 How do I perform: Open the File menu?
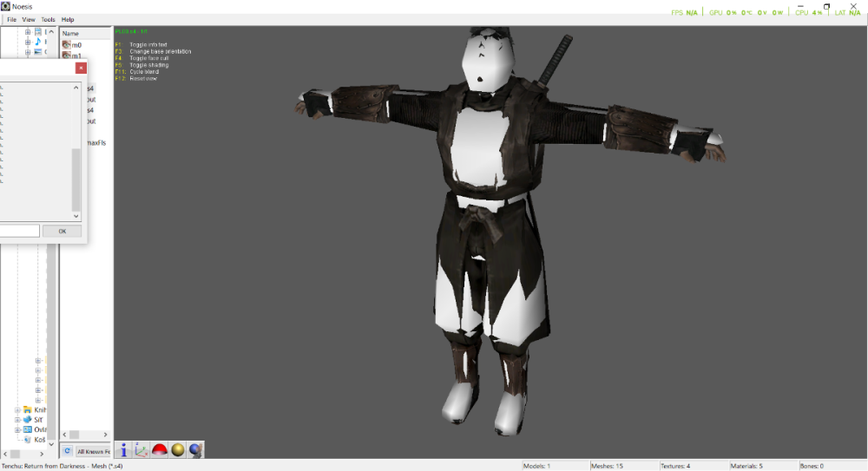click(11, 19)
